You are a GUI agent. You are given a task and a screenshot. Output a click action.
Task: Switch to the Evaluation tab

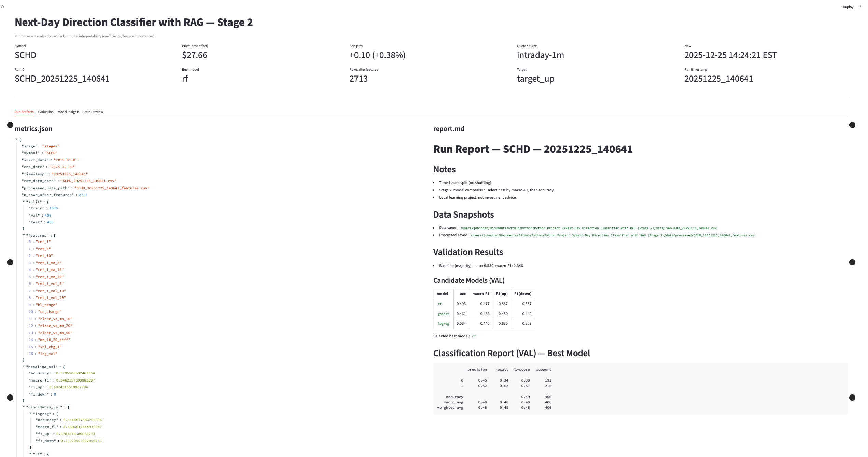click(x=45, y=112)
